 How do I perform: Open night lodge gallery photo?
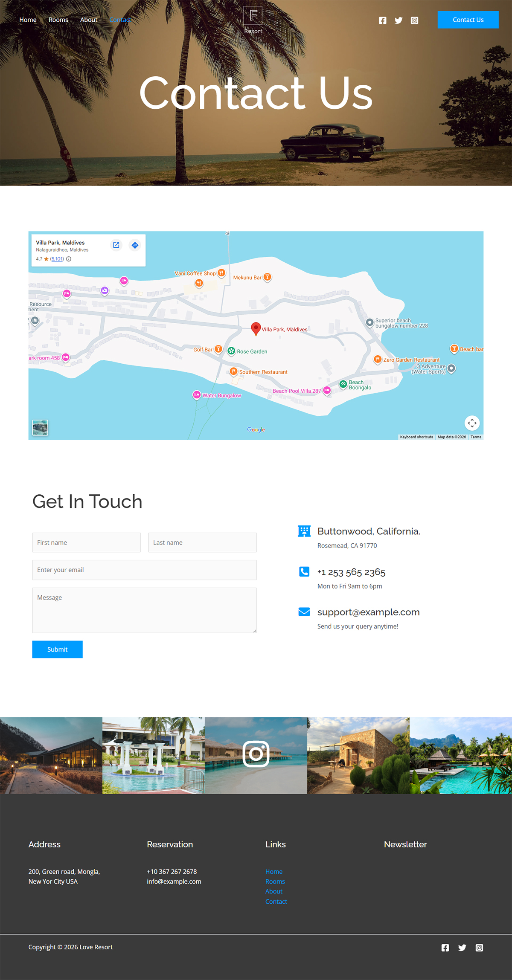[x=51, y=755]
